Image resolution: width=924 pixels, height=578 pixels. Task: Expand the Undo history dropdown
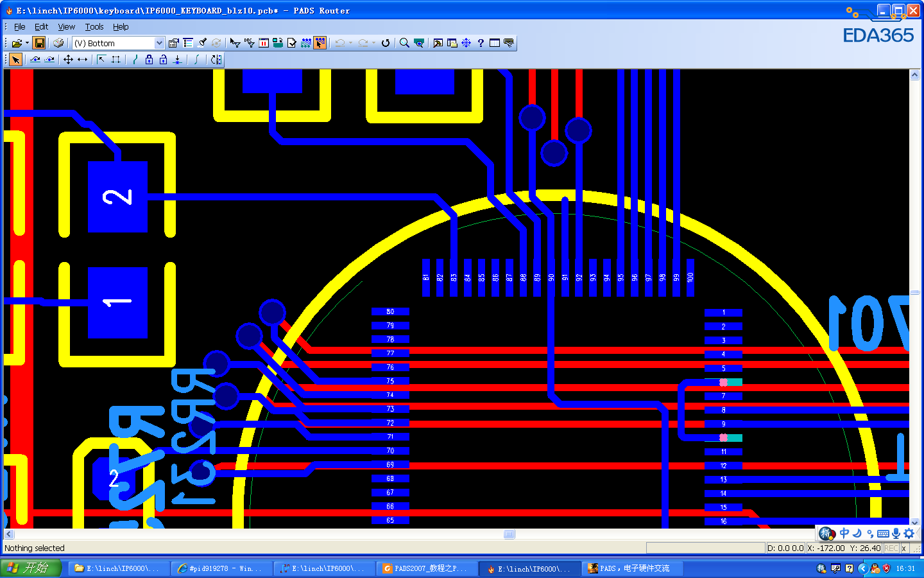click(350, 43)
